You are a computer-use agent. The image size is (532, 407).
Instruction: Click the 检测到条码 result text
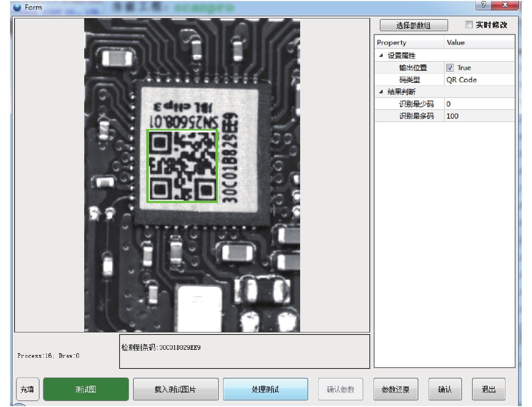161,347
